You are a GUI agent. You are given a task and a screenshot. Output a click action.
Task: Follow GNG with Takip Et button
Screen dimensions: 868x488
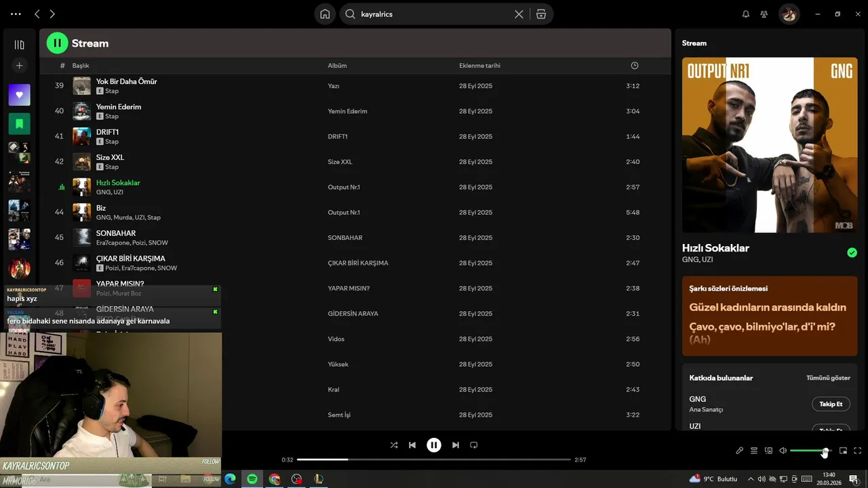tap(831, 404)
